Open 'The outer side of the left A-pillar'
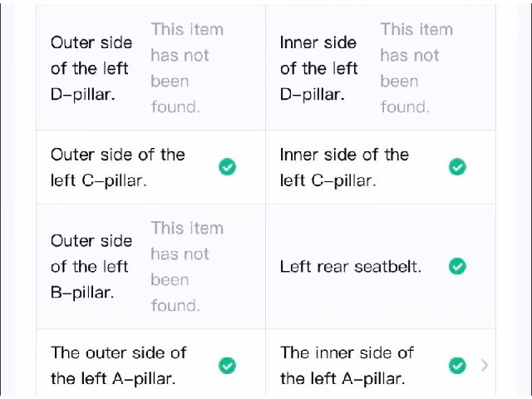532x399 pixels. point(118,366)
